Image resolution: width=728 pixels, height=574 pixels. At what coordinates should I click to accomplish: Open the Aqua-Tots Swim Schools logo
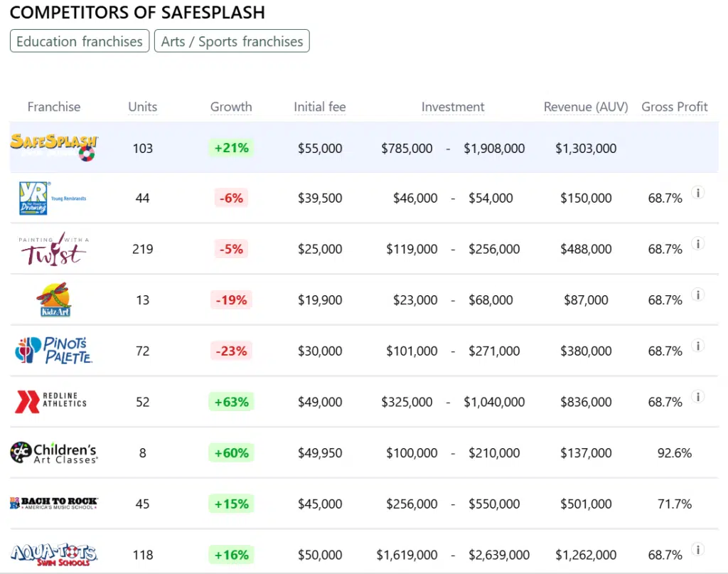(x=54, y=555)
